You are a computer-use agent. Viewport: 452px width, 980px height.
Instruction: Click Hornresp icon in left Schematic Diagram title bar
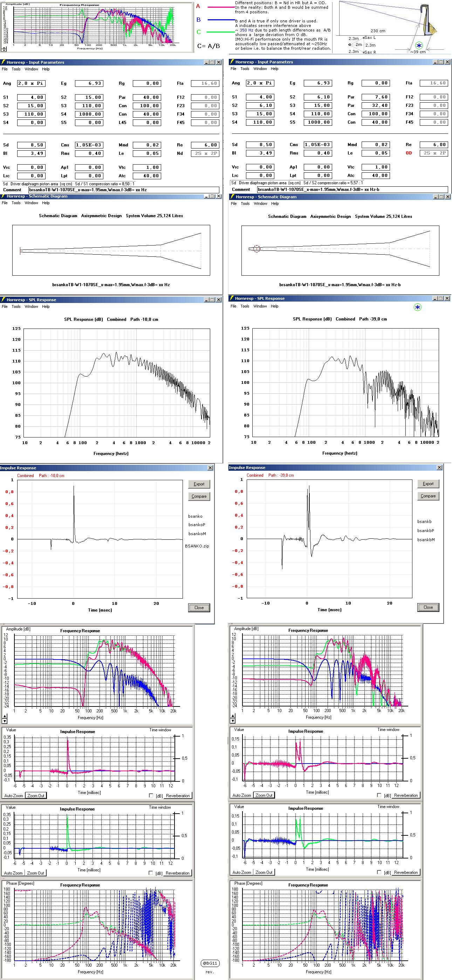[3, 196]
